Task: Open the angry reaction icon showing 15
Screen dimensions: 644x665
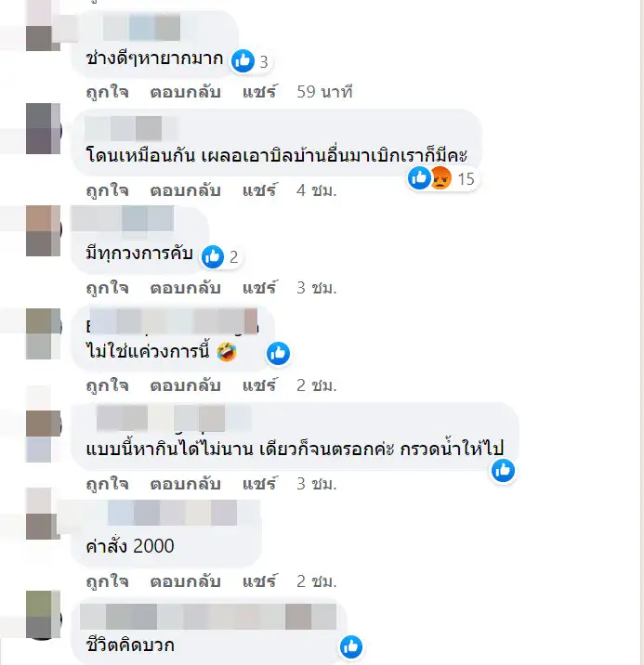Action: [441, 178]
